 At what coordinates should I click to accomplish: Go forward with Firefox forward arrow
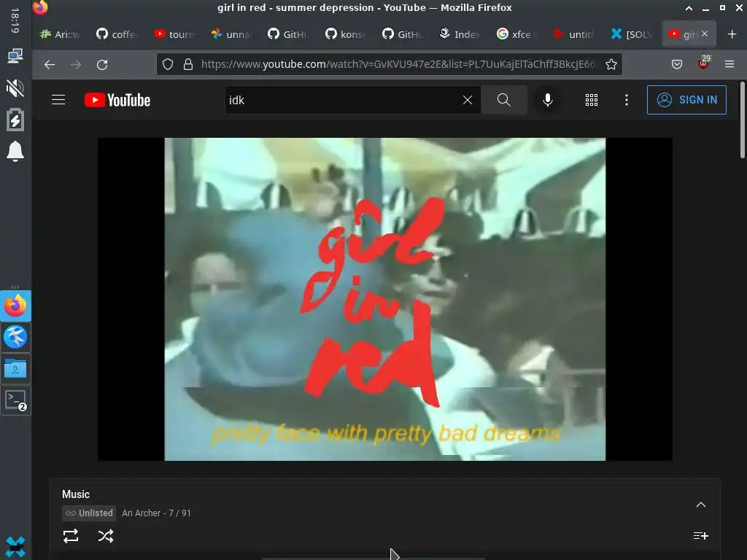coord(76,64)
